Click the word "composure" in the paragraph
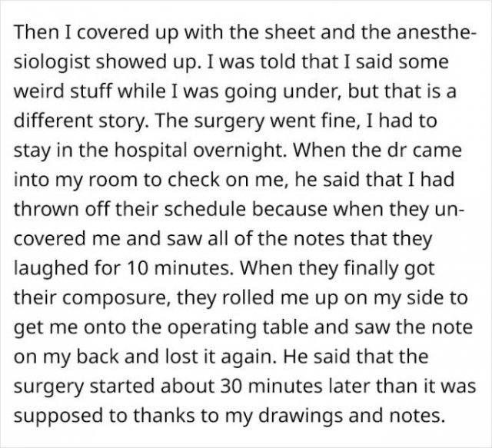492x448 pixels. (116, 298)
